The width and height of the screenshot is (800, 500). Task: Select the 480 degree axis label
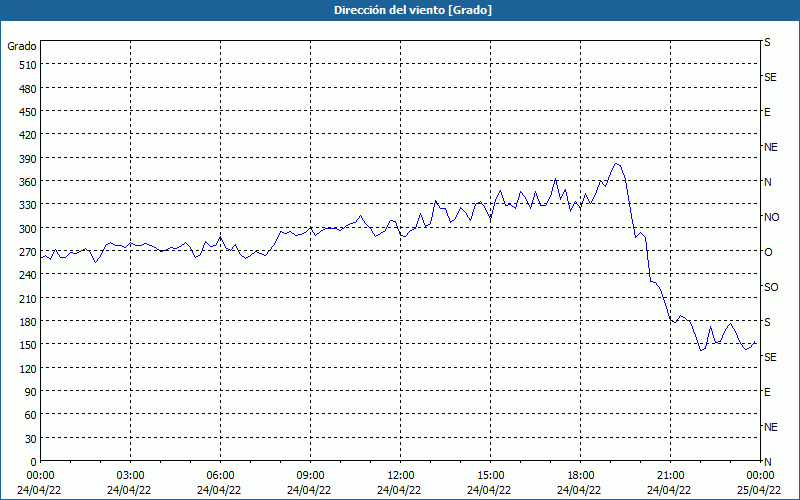pyautogui.click(x=28, y=89)
